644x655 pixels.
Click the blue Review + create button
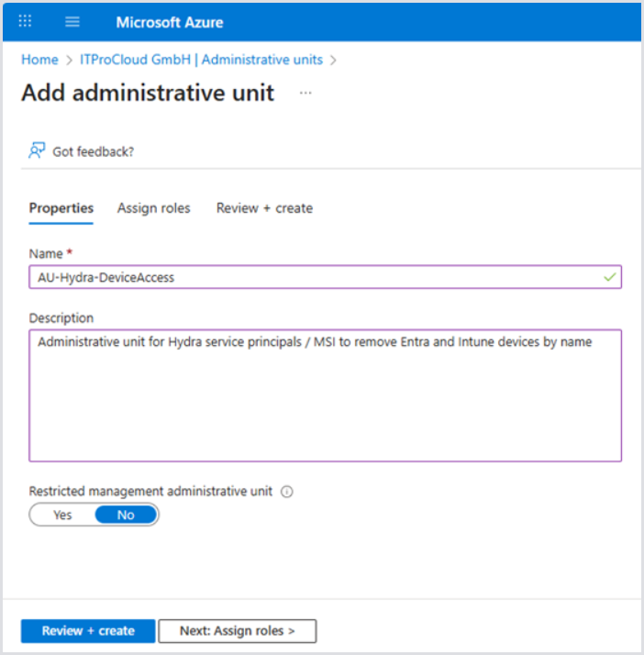[x=88, y=631]
